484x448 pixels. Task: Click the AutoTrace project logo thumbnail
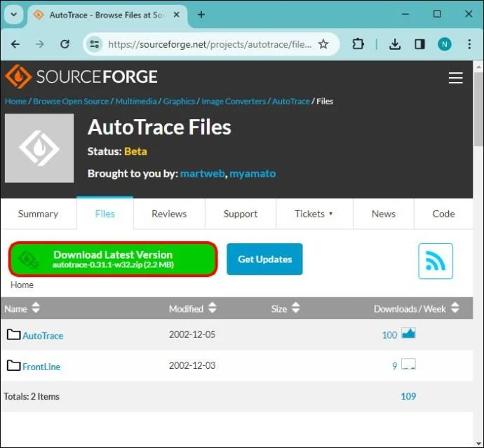pos(39,148)
